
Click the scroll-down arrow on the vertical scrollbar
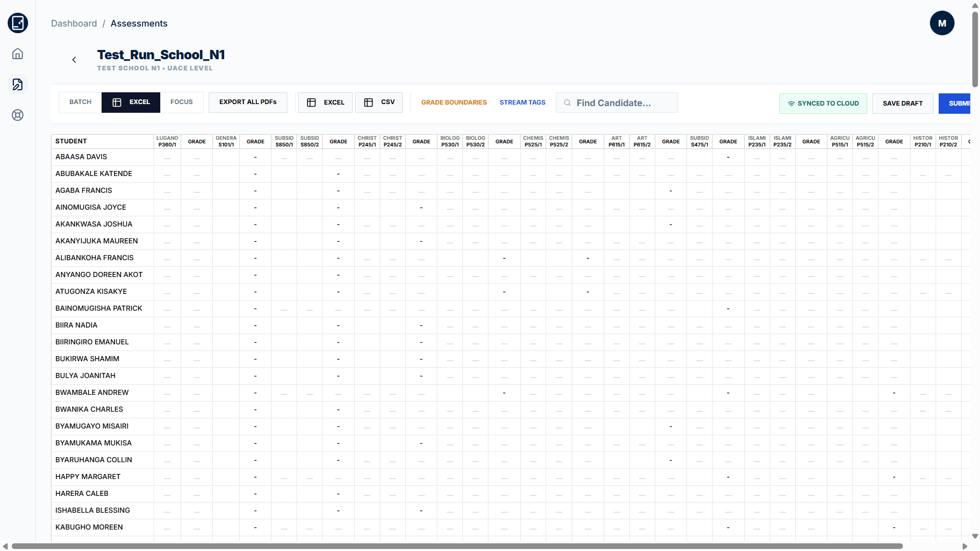[975, 536]
